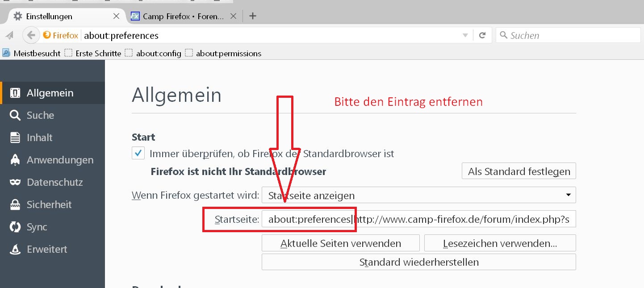The width and height of the screenshot is (644, 288).
Task: Open the Sync preferences category
Action: 52,227
